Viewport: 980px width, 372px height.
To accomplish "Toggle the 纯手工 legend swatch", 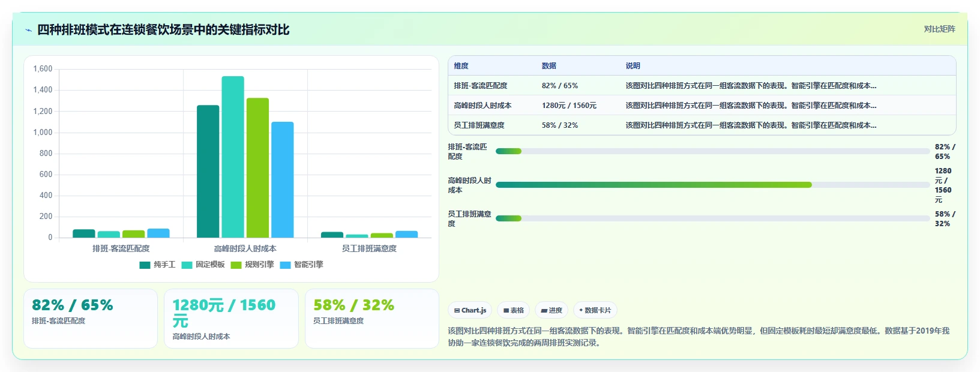I will tap(145, 265).
